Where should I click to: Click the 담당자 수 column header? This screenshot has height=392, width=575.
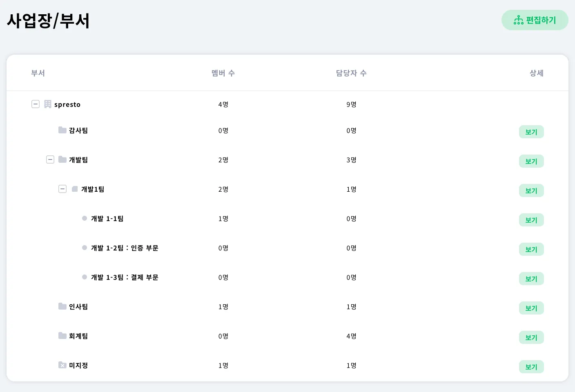(x=351, y=73)
